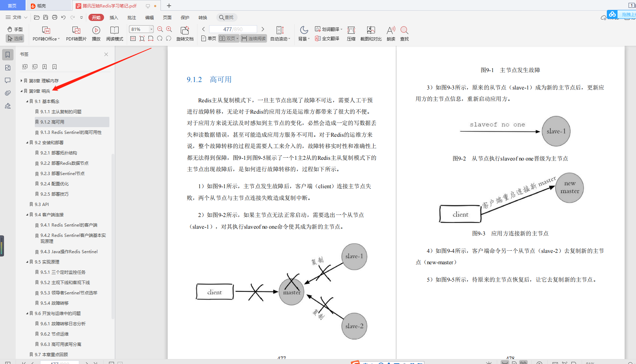Open bookmark 9.1.3 Redis Sentinel的高可用性

tap(71, 132)
